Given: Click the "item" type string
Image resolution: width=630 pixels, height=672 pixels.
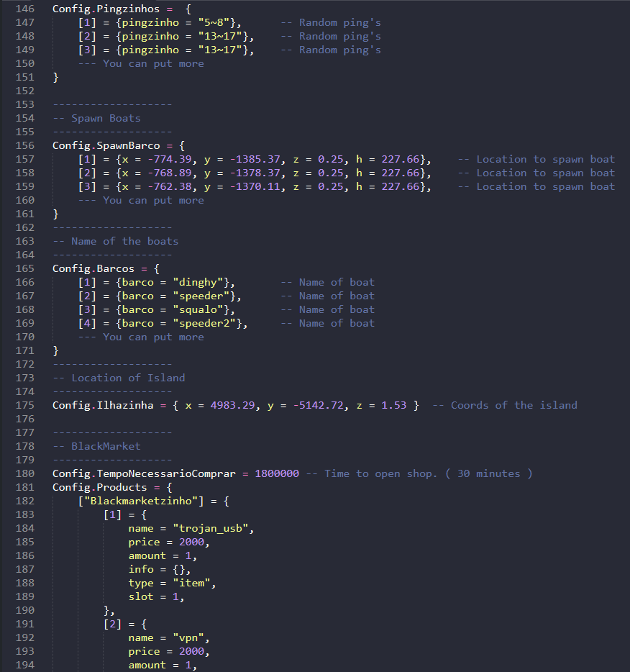Looking at the screenshot, I should [191, 584].
